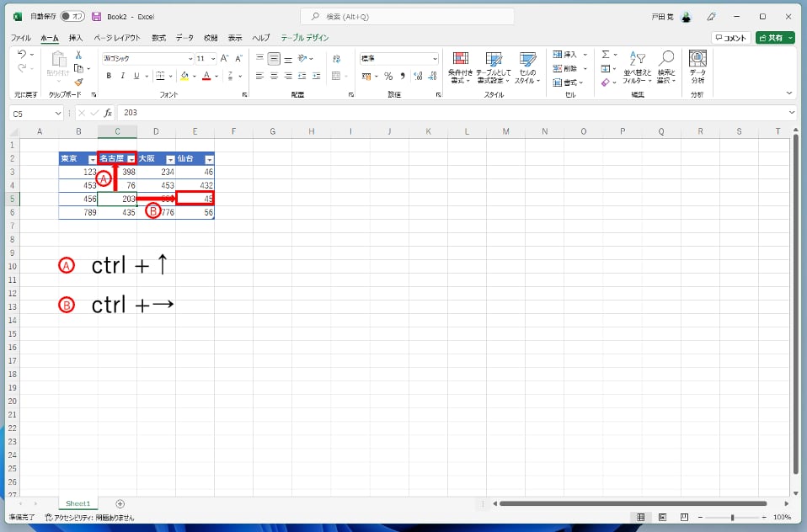Click the Cut scissors icon
807x532 pixels.
pos(78,55)
